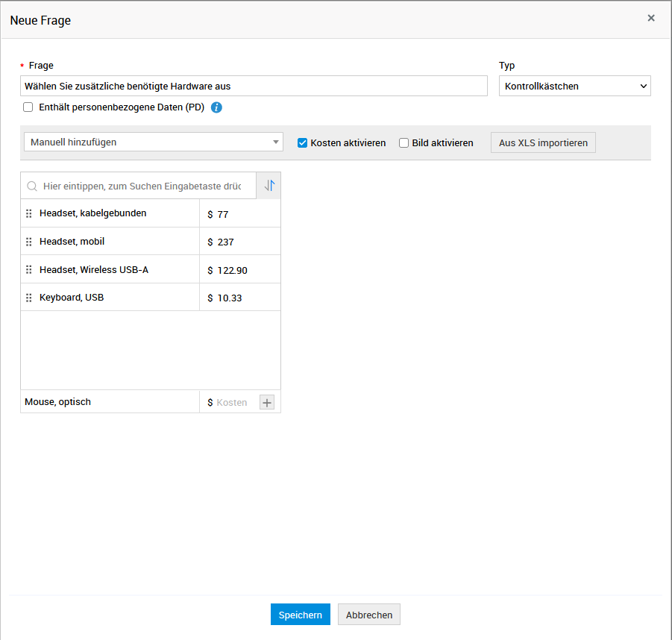This screenshot has width=672, height=640.
Task: Click the cost value $ 122.90
Action: 227,271
